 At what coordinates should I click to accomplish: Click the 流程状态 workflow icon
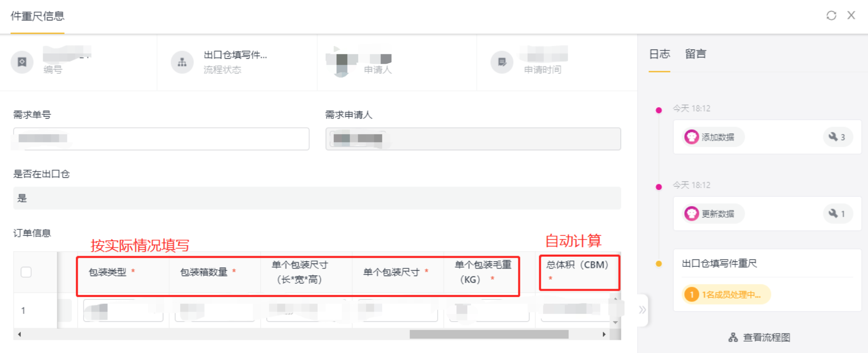point(182,62)
